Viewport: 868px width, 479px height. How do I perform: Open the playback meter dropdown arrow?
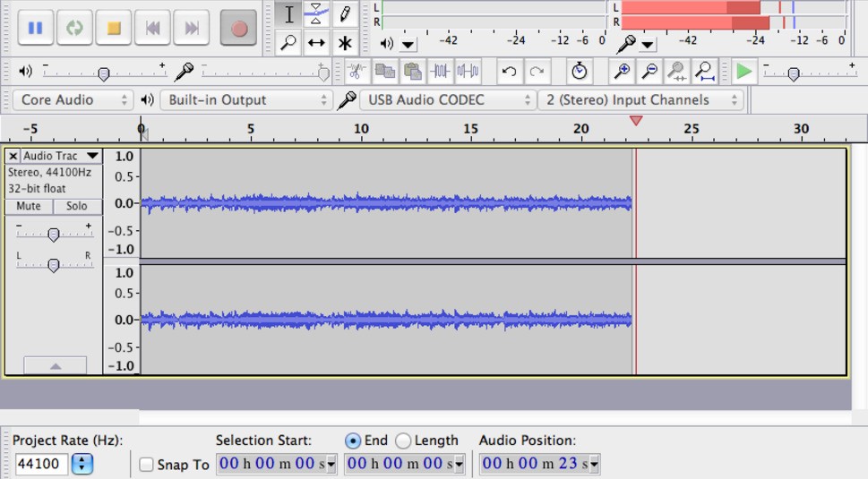pyautogui.click(x=408, y=44)
